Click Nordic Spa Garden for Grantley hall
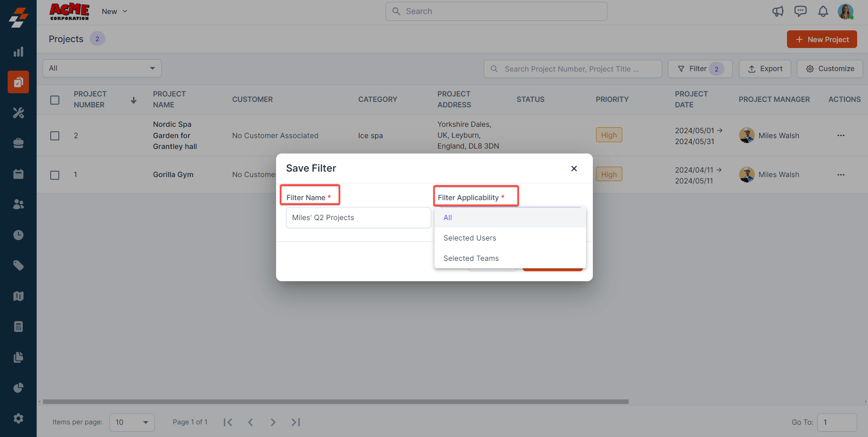Screen dimensions: 868x437 point(175,135)
